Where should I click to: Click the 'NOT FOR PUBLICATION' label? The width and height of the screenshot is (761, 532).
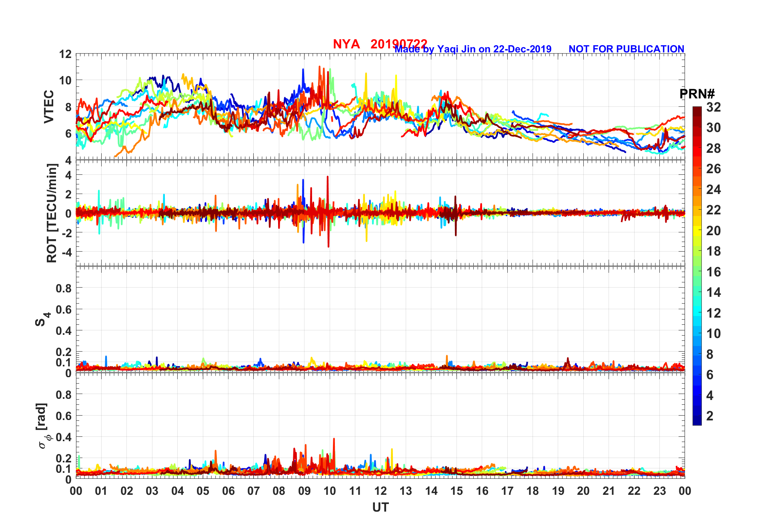tap(627, 49)
